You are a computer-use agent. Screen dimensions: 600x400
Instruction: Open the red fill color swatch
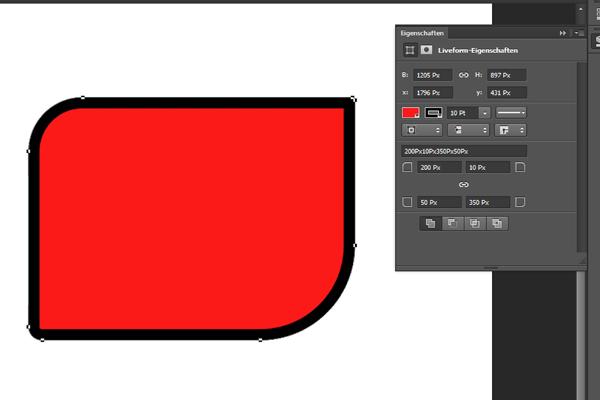(x=411, y=112)
